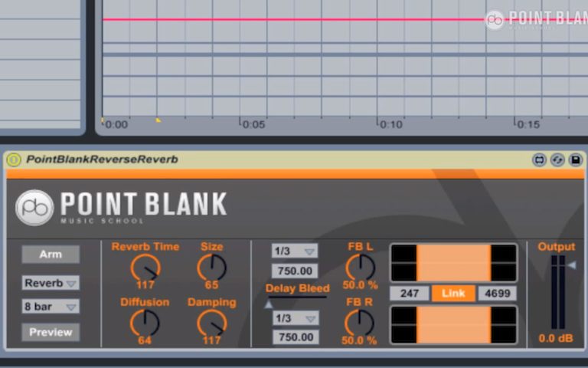Click the 117 value under Damping

coord(212,340)
